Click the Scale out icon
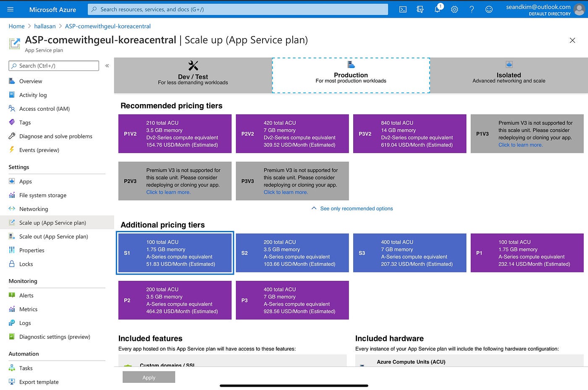This screenshot has height=390, width=588. tap(12, 236)
